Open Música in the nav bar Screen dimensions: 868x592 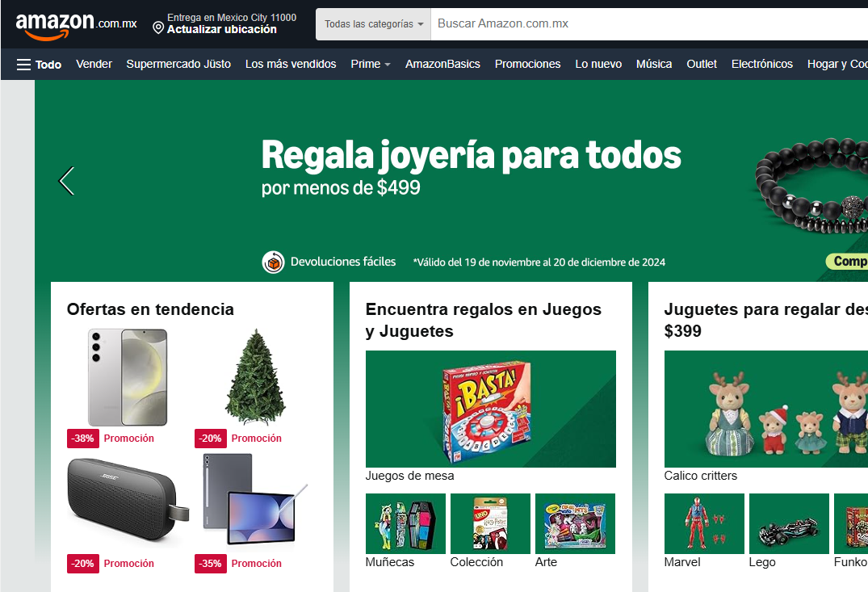coord(654,65)
